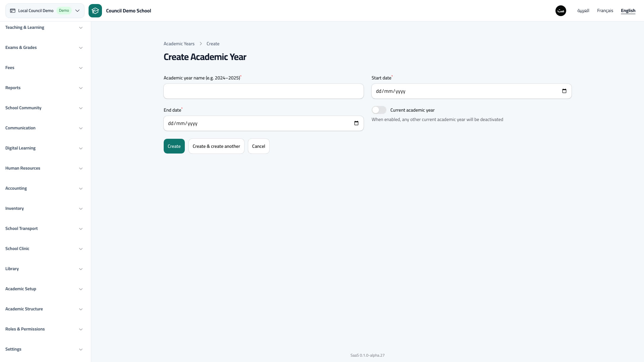Click the SaaS 0.1.0-alpha.27 version text
The height and width of the screenshot is (362, 644).
(368, 355)
